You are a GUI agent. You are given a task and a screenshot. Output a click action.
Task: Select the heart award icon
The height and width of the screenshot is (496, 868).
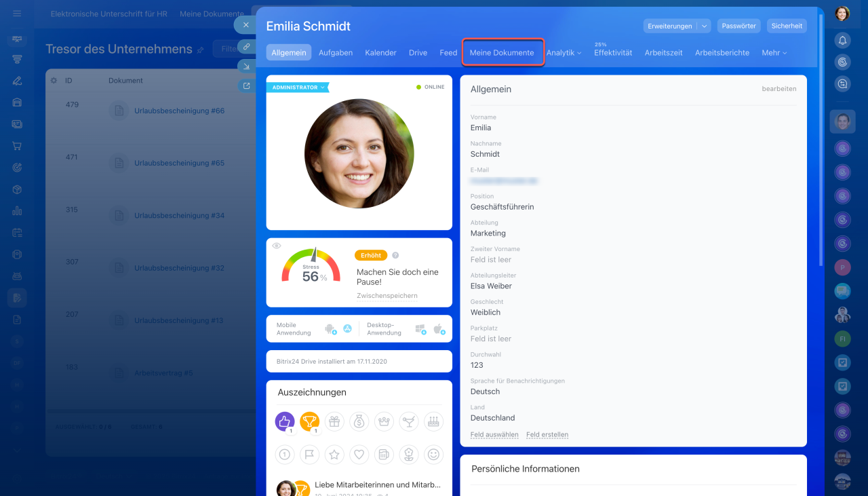(359, 454)
